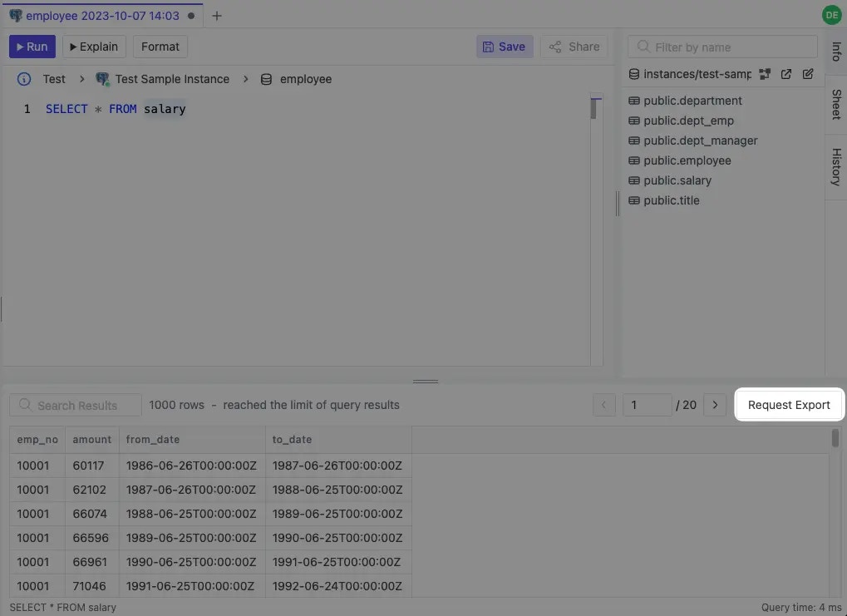
Task: Select the public.employee table in the sidebar
Action: [x=687, y=160]
